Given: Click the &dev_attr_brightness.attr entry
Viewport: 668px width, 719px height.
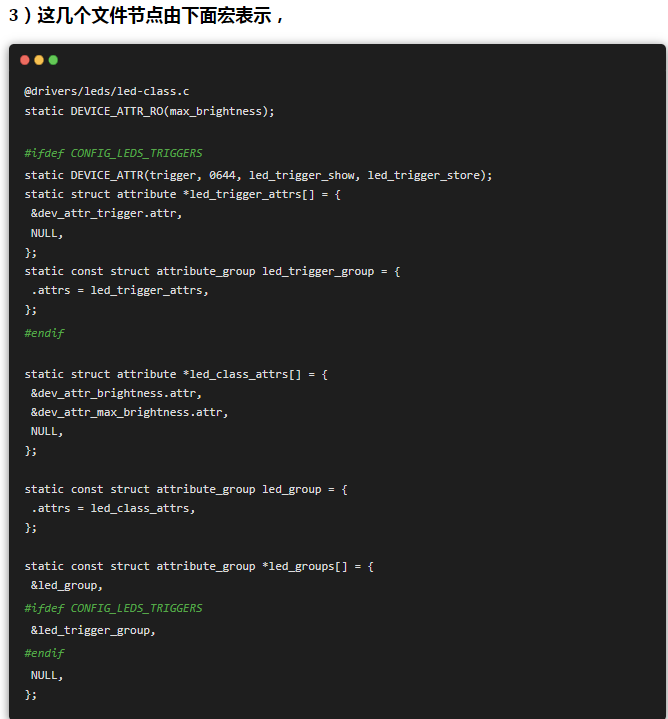Looking at the screenshot, I should click(x=116, y=394).
